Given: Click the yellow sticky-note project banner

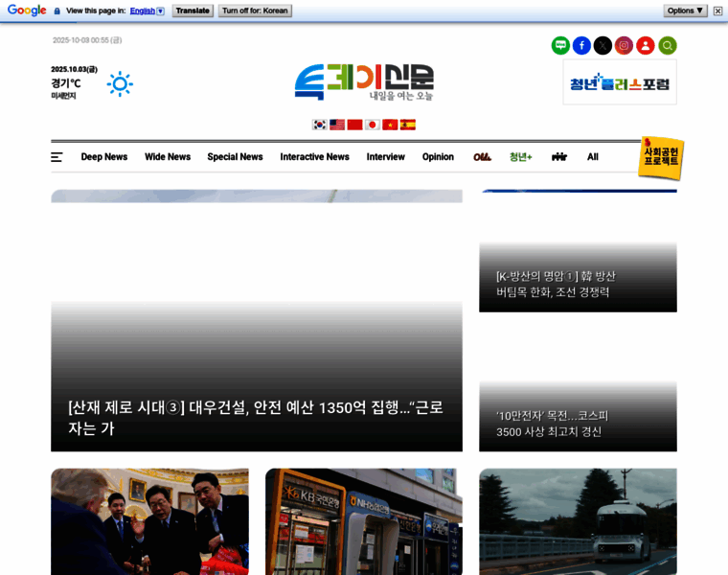Looking at the screenshot, I should click(x=661, y=157).
